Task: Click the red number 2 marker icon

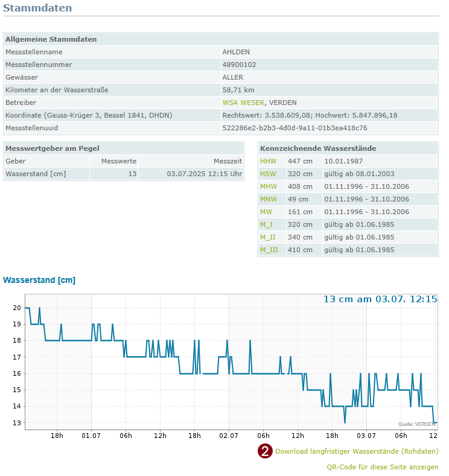Action: point(265,451)
